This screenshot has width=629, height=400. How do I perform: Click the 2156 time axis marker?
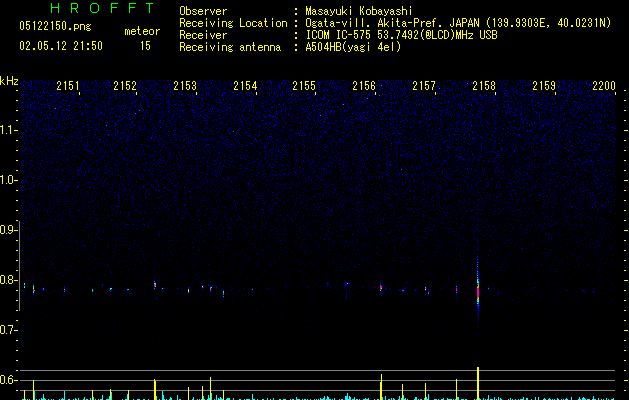(364, 86)
